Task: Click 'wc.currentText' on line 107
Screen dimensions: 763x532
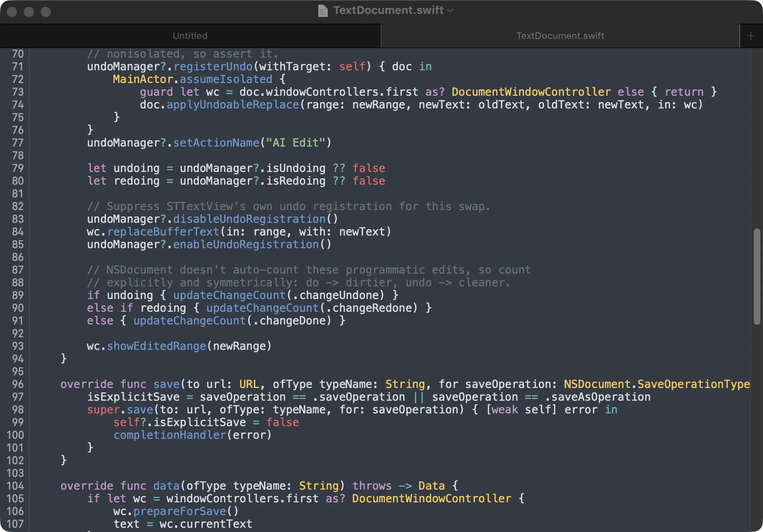Action: point(206,524)
